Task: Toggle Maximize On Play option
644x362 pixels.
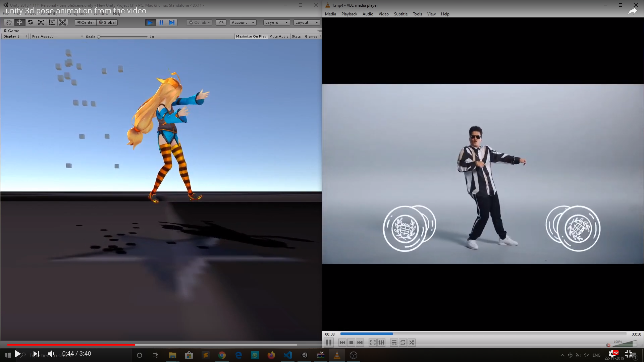Action: 251,37
